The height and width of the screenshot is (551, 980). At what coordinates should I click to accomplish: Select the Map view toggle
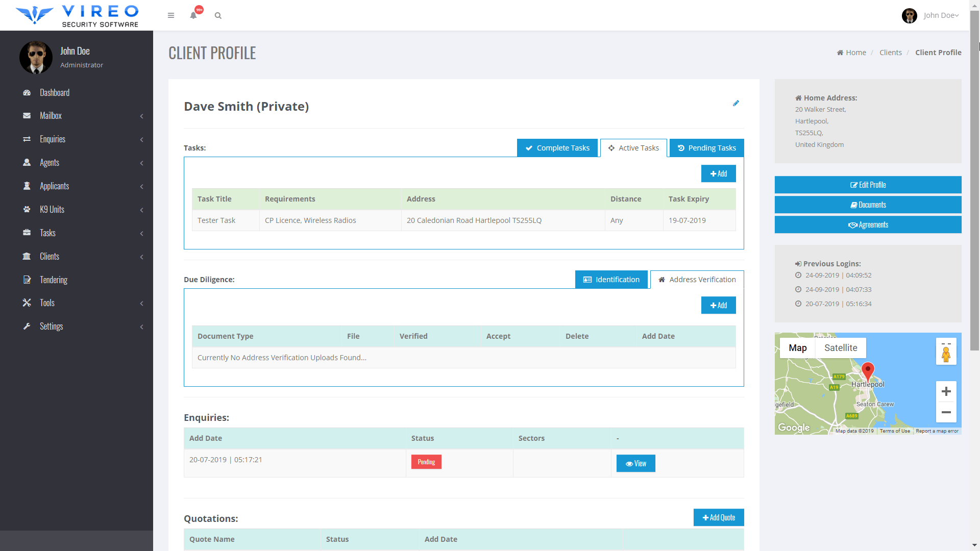pos(797,348)
